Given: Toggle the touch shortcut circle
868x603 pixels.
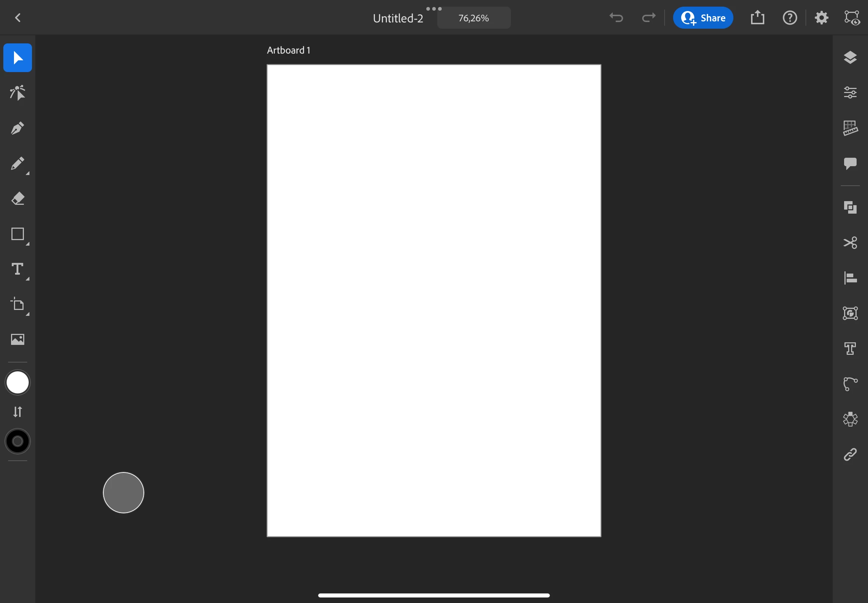Looking at the screenshot, I should 123,493.
